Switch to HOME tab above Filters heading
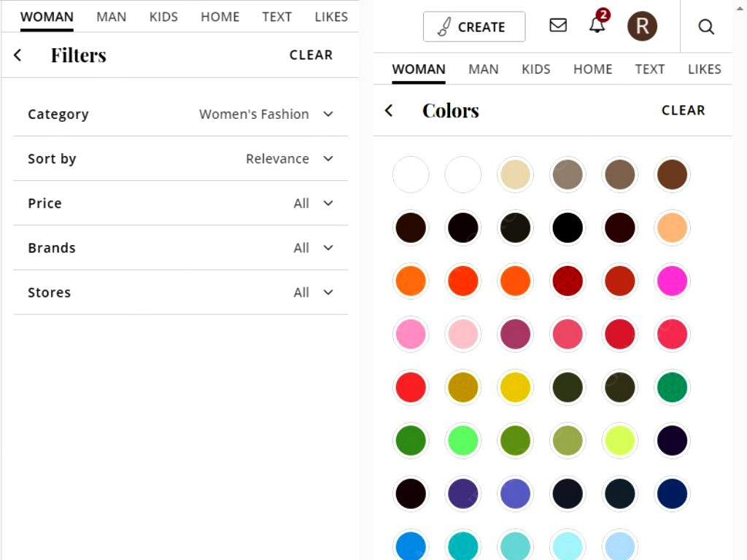The image size is (747, 560). pos(220,17)
